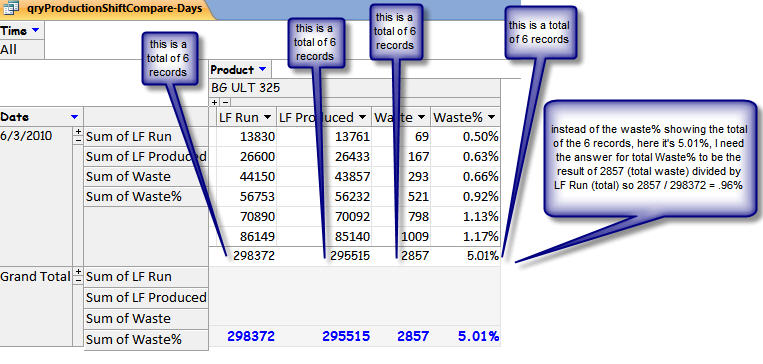Collapse BG ULT 325 with minus icon
This screenshot has width=763, height=364.
(x=225, y=102)
